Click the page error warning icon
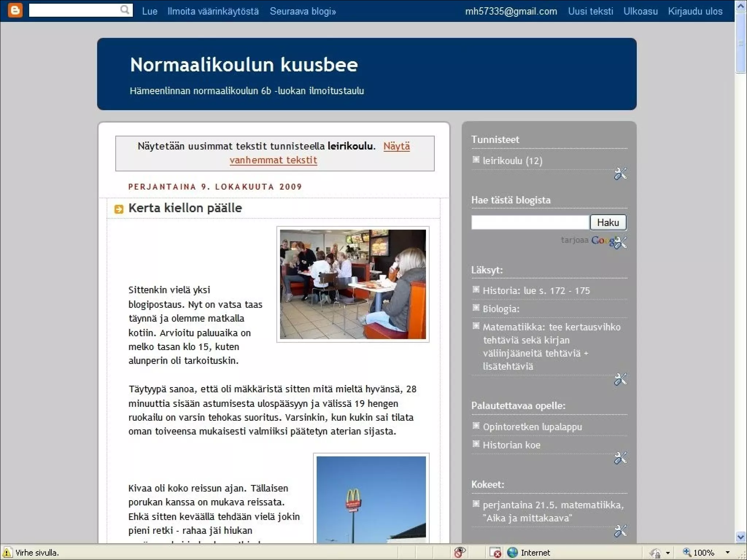The height and width of the screenshot is (560, 747). 7,553
